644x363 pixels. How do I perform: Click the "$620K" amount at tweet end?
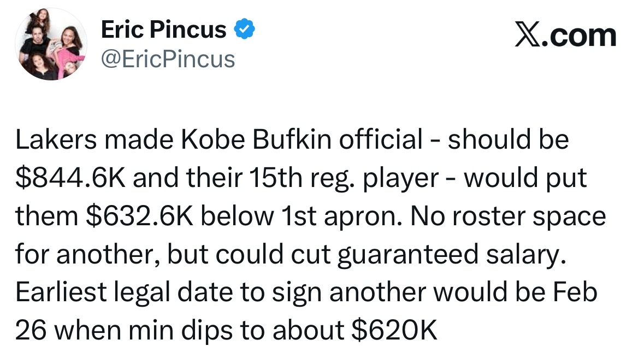[392, 330]
